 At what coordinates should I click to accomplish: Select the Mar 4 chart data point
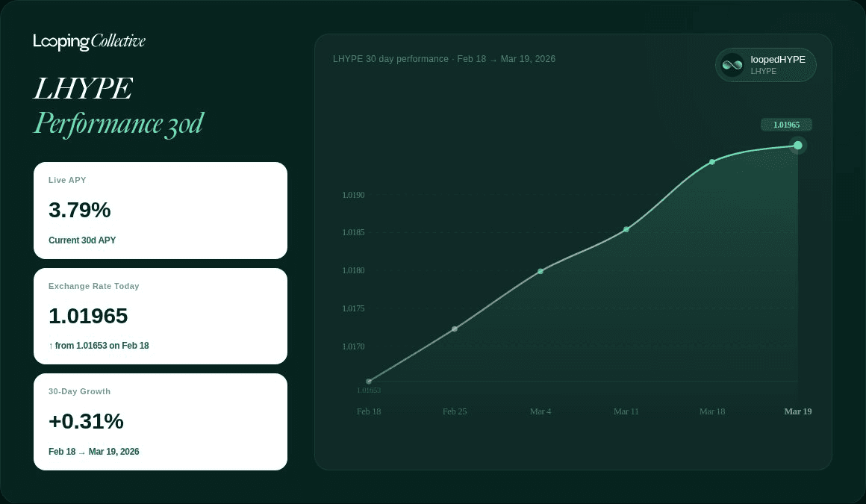click(541, 271)
